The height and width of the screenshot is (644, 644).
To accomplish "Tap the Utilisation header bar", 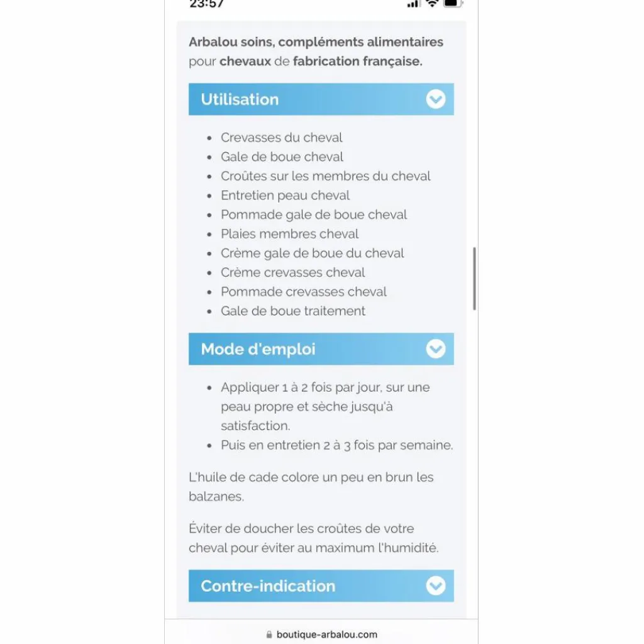I will pos(321,99).
